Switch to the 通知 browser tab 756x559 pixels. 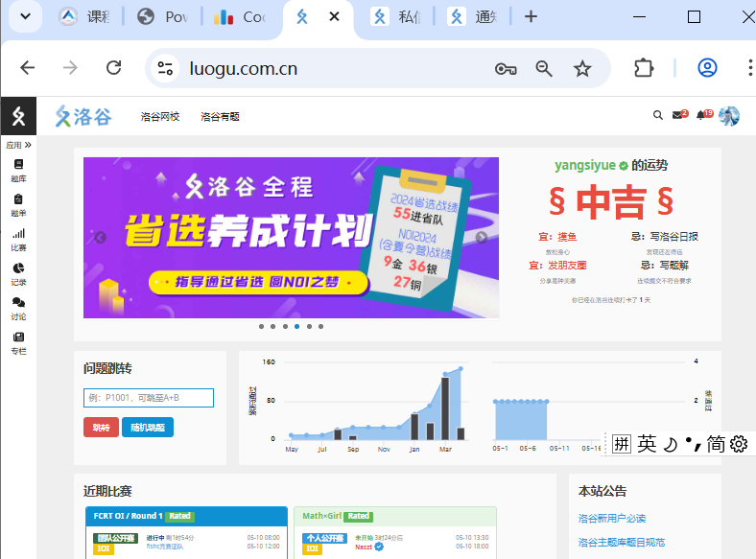pos(472,17)
